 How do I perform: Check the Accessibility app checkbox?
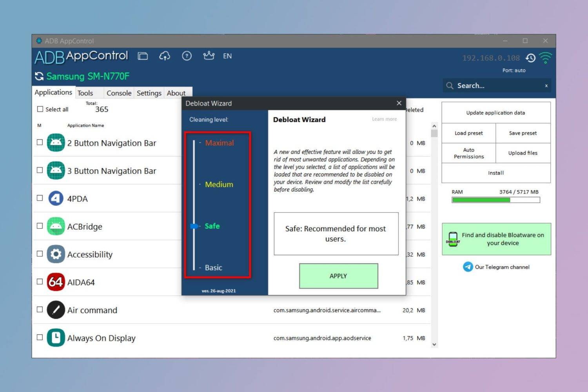point(40,254)
